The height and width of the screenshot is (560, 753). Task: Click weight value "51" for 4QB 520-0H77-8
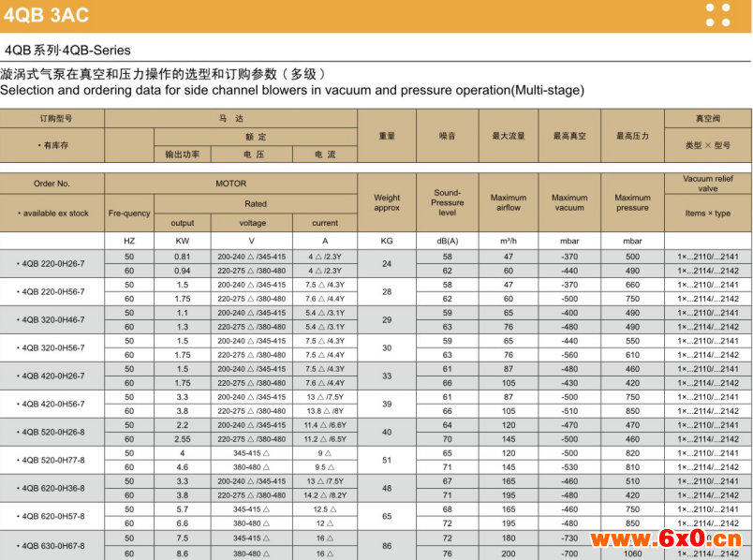[387, 460]
